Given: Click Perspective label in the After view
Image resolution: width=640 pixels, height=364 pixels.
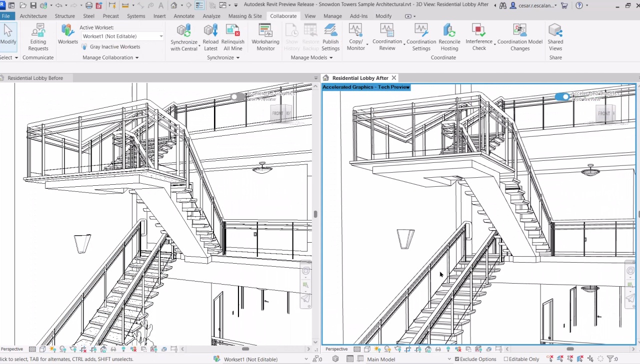Looking at the screenshot, I should (x=336, y=349).
